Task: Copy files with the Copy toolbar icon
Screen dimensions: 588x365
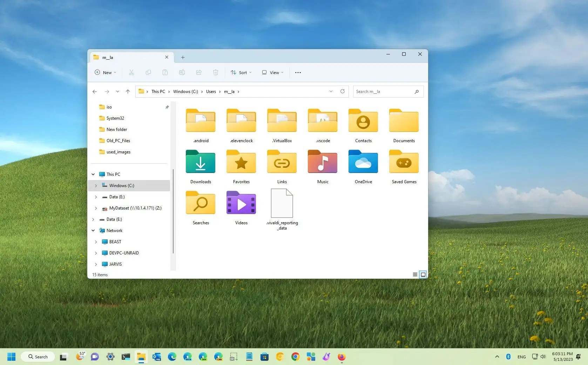Action: (x=148, y=72)
